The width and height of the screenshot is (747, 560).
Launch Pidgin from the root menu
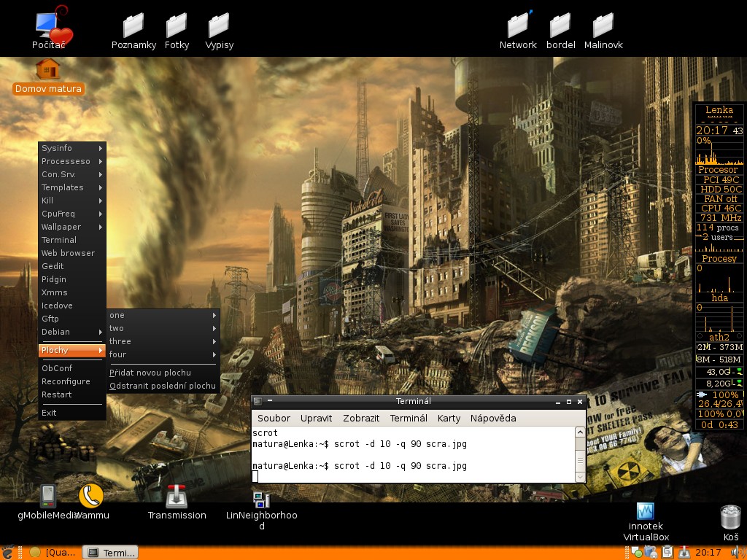pos(72,279)
